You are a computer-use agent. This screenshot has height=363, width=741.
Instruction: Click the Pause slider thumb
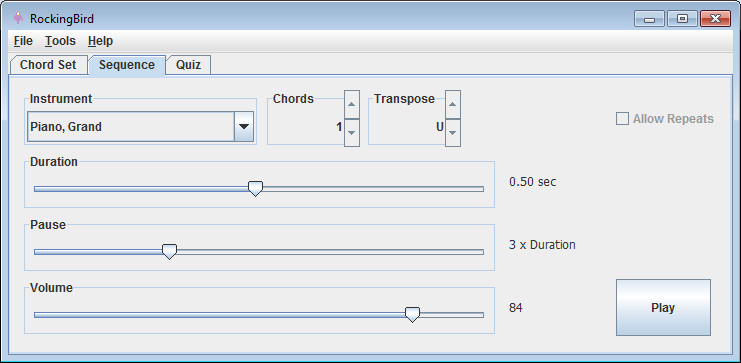(x=169, y=251)
